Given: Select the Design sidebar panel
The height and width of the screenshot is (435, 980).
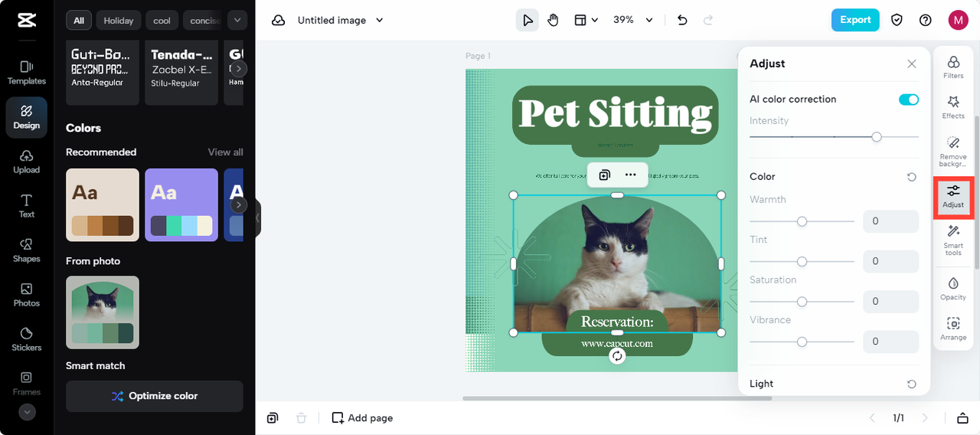Looking at the screenshot, I should pos(27,117).
